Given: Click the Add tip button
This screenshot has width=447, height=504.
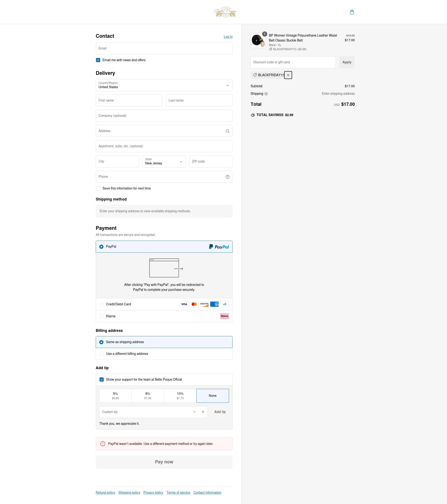Looking at the screenshot, I should (220, 412).
